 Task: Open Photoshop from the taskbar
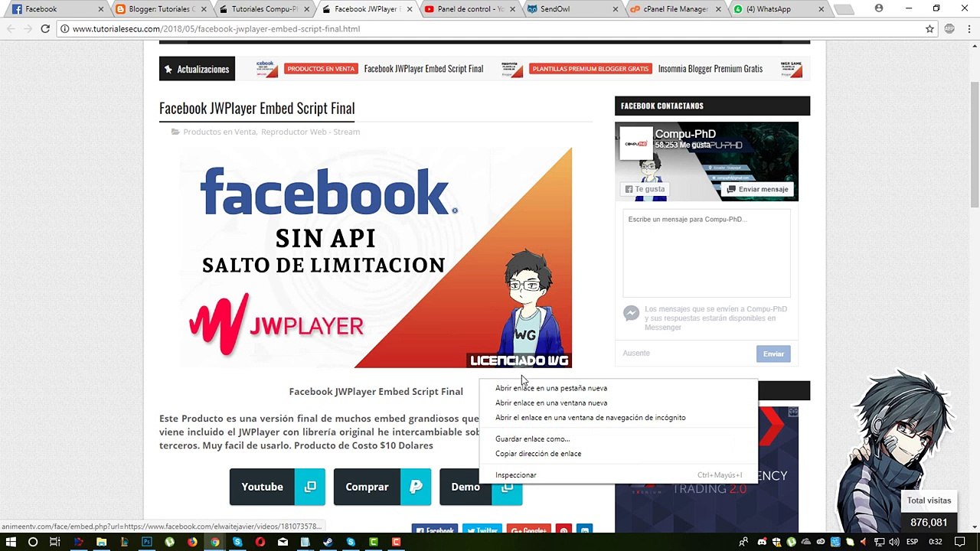pos(147,542)
